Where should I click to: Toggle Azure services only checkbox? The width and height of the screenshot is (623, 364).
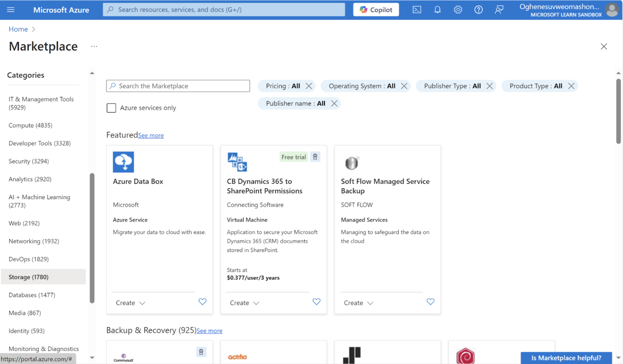(111, 108)
